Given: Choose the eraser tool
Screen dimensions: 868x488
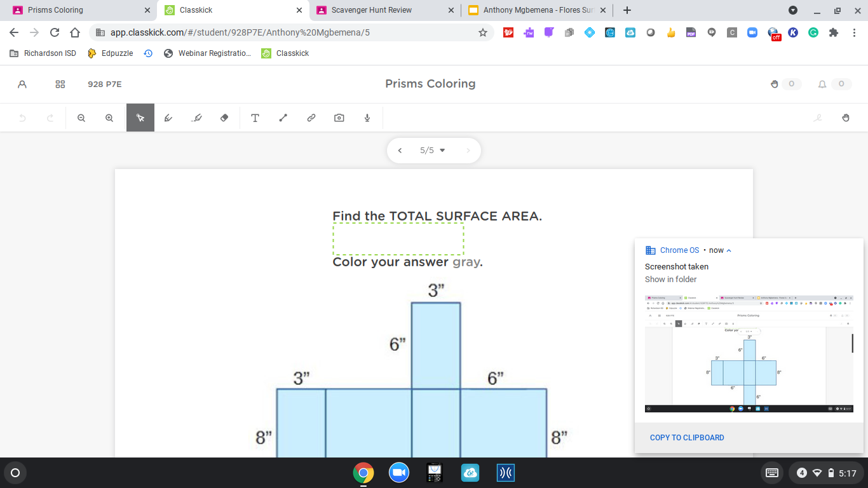Looking at the screenshot, I should coord(224,118).
